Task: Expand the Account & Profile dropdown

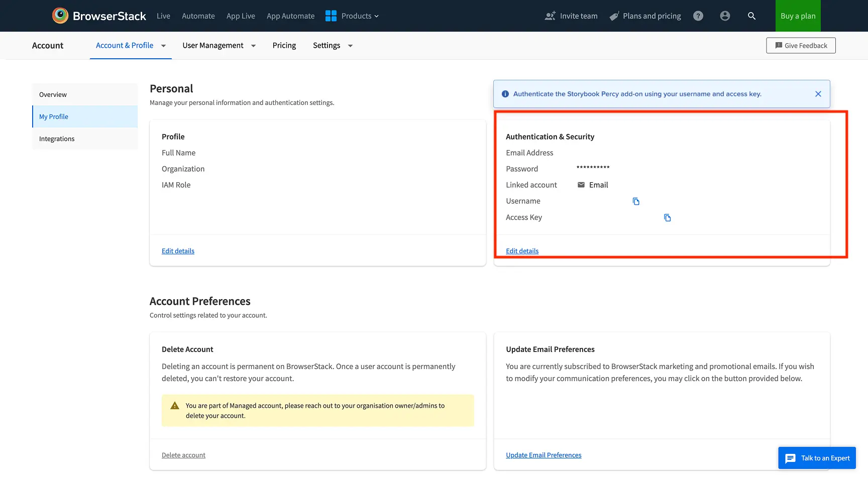Action: point(163,45)
